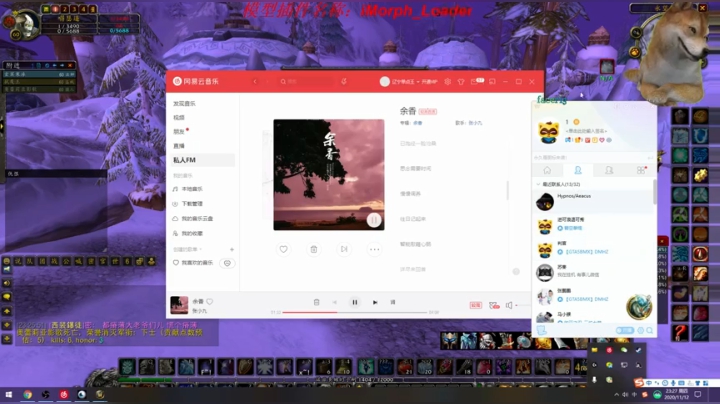The height and width of the screenshot is (404, 720).
Task: Pause playback in the player bar
Action: tap(354, 302)
